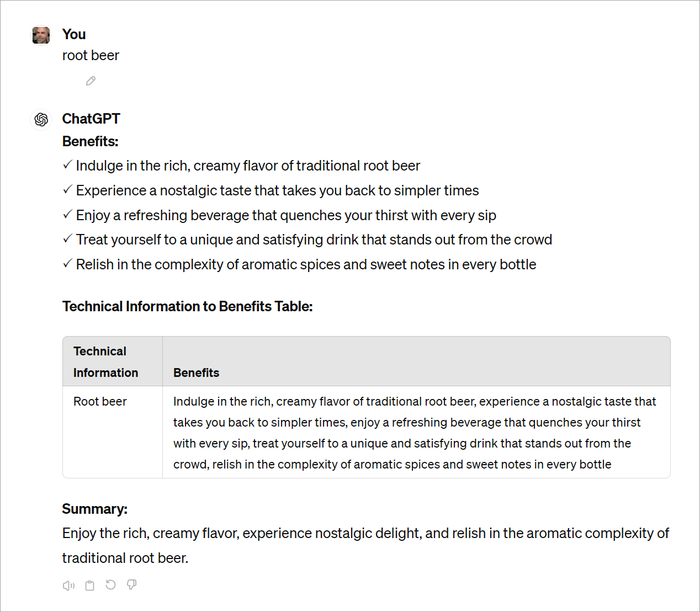Select the Technical Information column header
The height and width of the screenshot is (612, 700).
pos(105,361)
